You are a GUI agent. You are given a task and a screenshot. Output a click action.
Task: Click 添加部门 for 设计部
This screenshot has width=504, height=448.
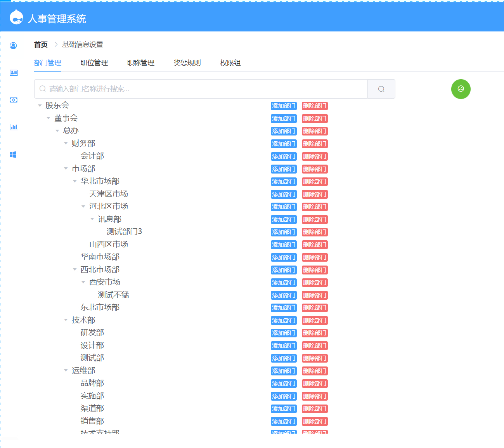tap(284, 346)
